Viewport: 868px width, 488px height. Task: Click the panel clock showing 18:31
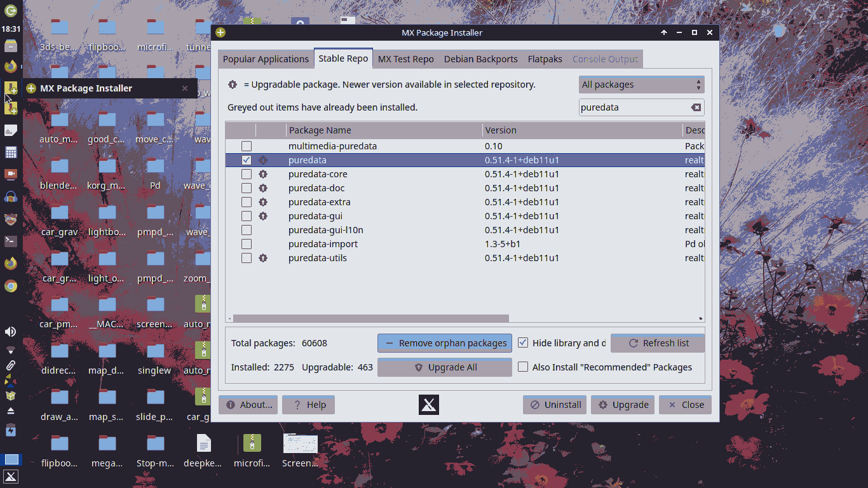(x=11, y=29)
